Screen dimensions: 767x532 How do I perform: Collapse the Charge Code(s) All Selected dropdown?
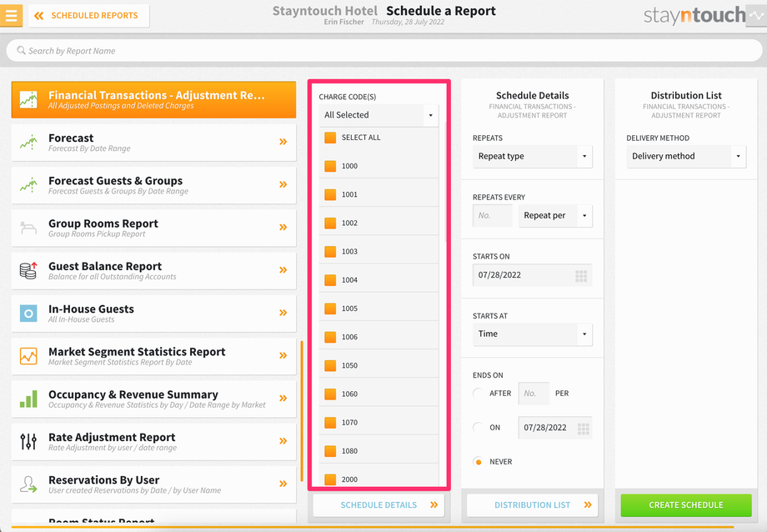tap(378, 115)
